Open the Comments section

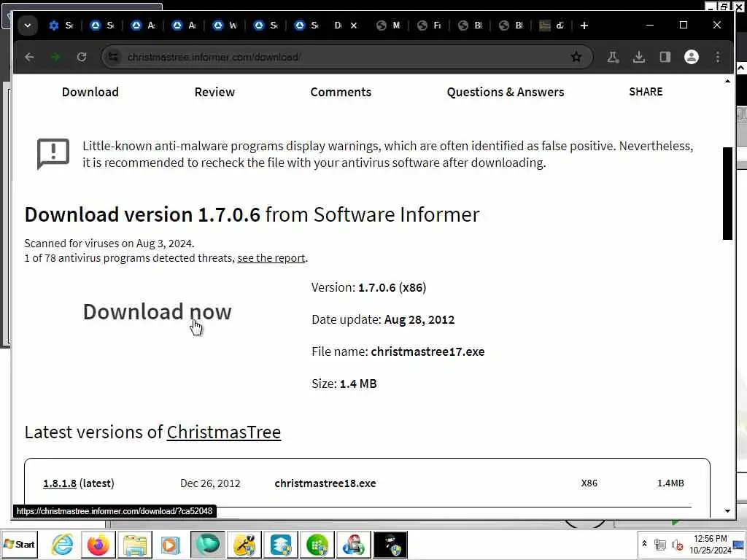point(341,92)
